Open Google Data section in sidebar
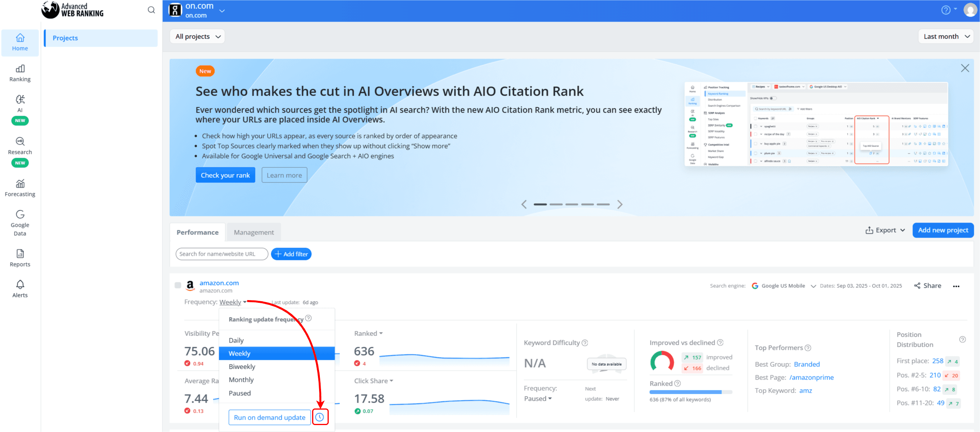Image resolution: width=980 pixels, height=432 pixels. 20,223
